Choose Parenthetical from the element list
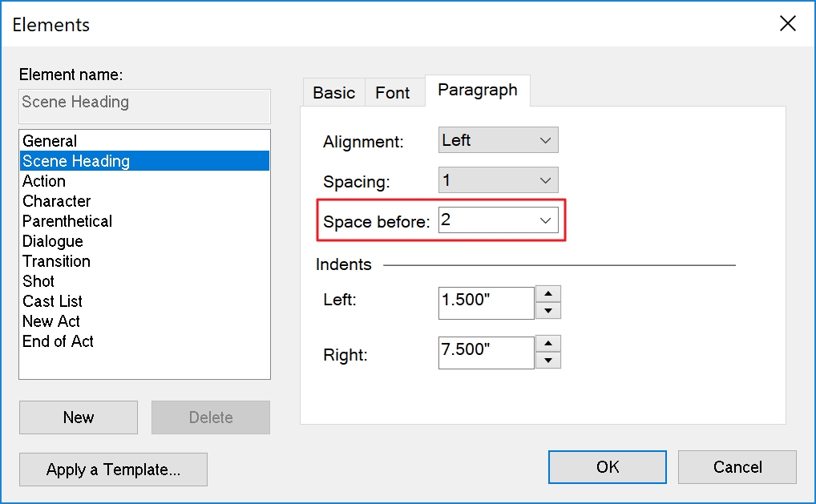816x504 pixels. [67, 221]
